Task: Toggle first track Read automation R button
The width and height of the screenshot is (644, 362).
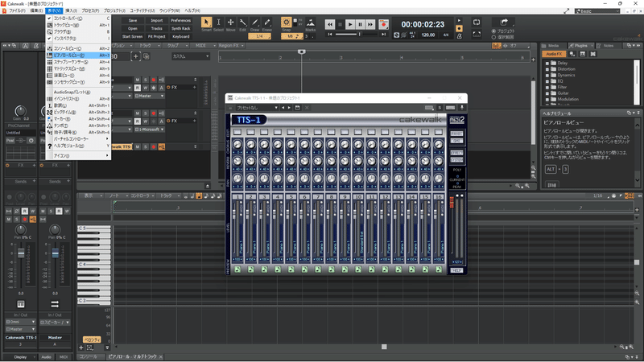Action: pos(138,88)
